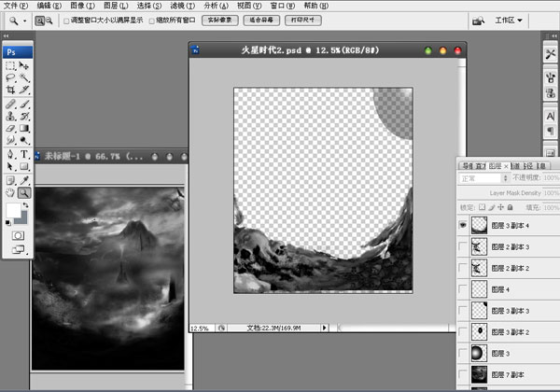Enable 调整窗口大小以满屏显示 checkbox
This screenshot has width=560, height=392.
click(x=66, y=21)
